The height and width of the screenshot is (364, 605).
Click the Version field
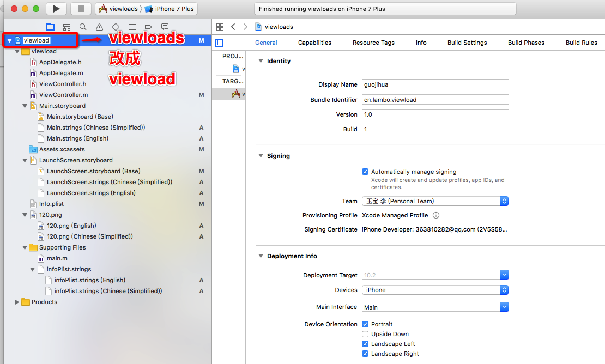tap(435, 114)
